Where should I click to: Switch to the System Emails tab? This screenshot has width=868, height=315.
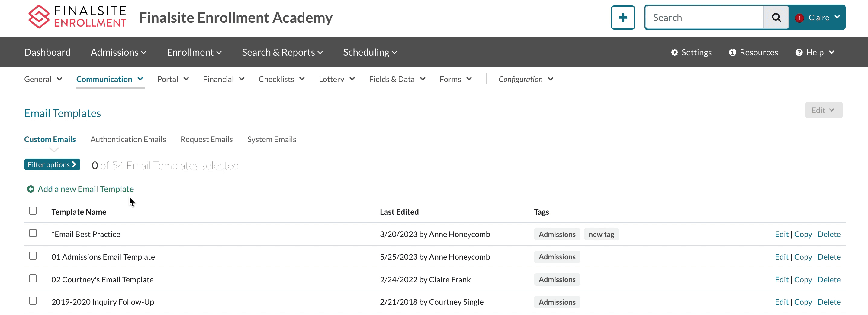pyautogui.click(x=272, y=139)
